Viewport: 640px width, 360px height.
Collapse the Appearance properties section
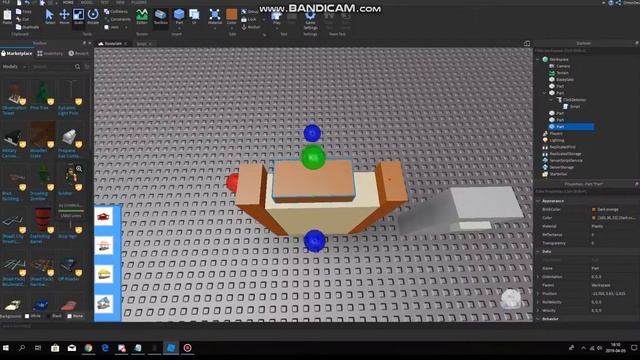pyautogui.click(x=538, y=201)
